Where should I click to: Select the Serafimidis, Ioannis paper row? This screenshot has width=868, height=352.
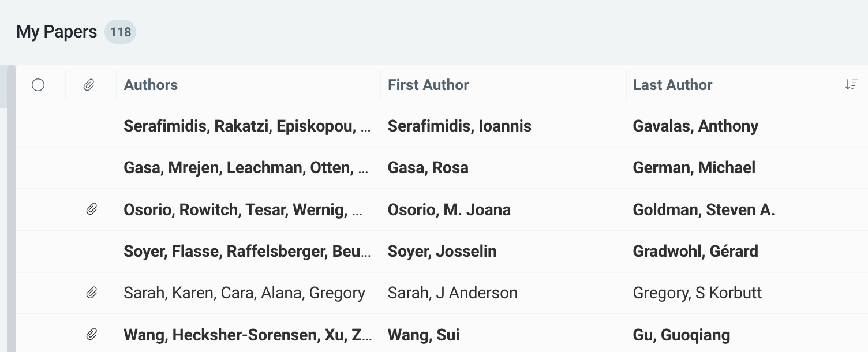click(459, 126)
